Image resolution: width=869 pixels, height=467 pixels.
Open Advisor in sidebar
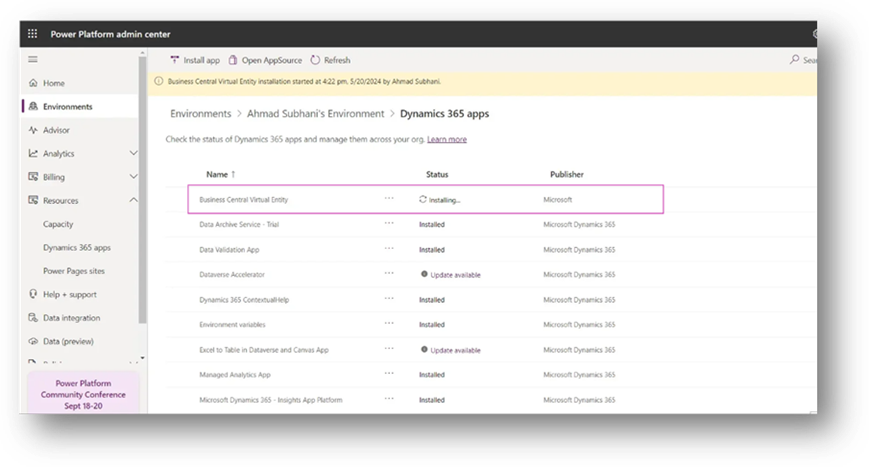[x=57, y=130]
